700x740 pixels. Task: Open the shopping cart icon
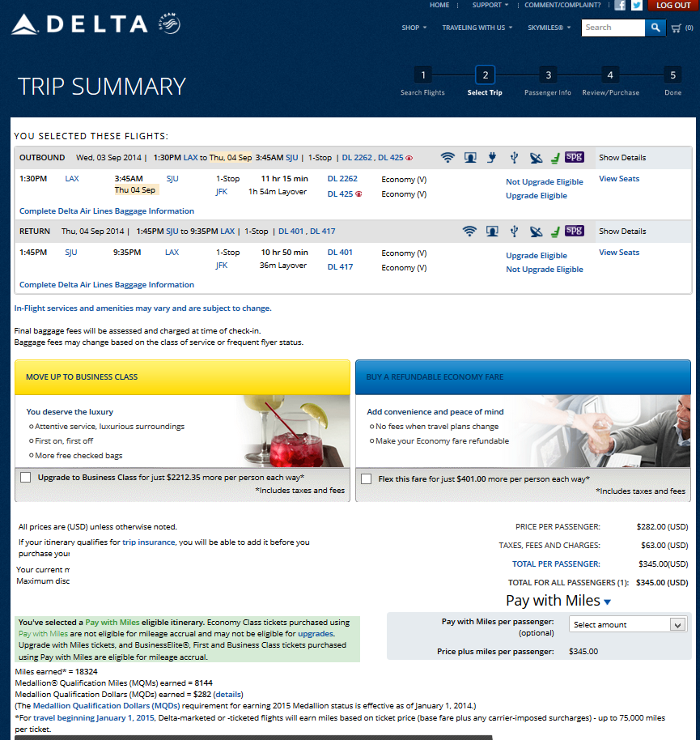pyautogui.click(x=677, y=28)
